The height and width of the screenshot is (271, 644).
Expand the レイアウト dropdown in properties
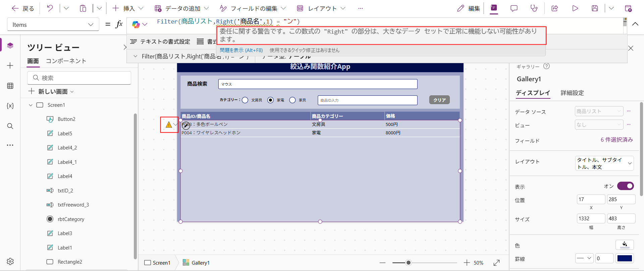604,163
